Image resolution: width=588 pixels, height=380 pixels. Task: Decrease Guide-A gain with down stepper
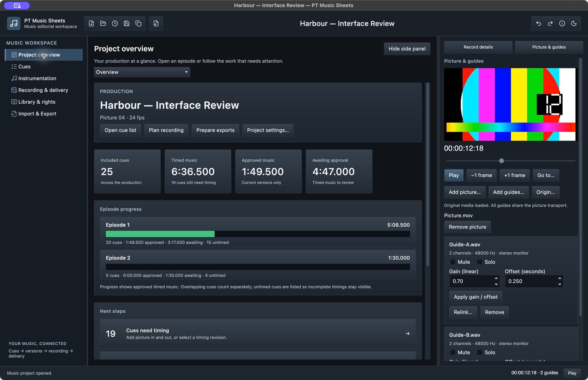(496, 284)
